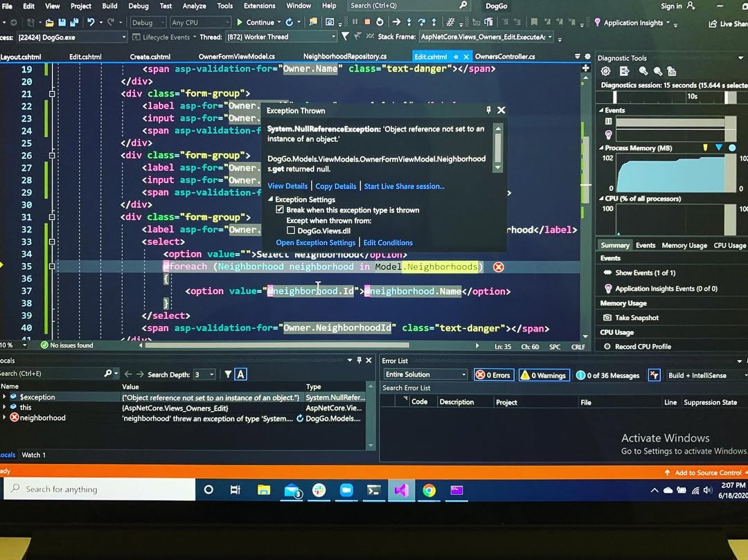Click the Open Exception Settings link
This screenshot has width=748, height=560.
316,243
